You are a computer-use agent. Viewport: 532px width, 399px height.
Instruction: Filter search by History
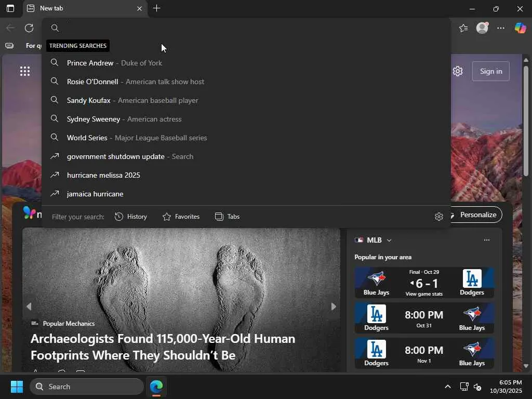coord(130,217)
